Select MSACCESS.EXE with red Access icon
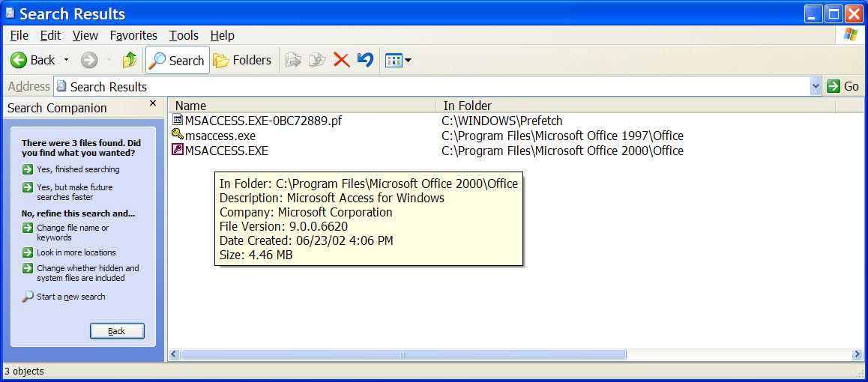The width and height of the screenshot is (868, 382). (x=226, y=151)
